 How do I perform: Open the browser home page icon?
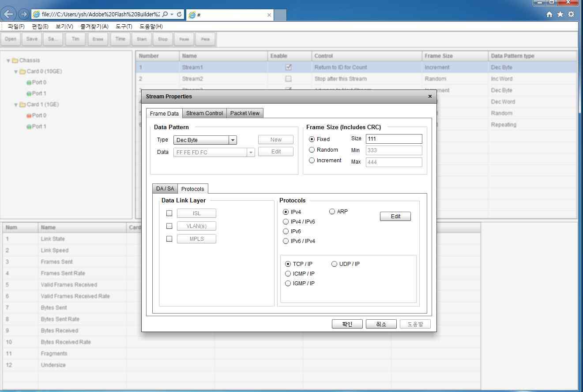(x=549, y=15)
